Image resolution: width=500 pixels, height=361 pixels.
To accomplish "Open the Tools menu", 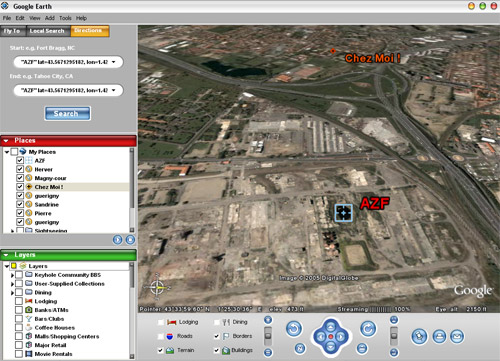I will (65, 18).
